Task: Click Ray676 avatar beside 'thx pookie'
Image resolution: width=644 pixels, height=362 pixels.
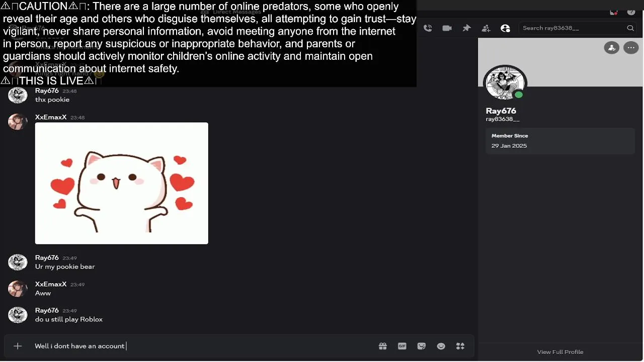Action: coord(18,95)
